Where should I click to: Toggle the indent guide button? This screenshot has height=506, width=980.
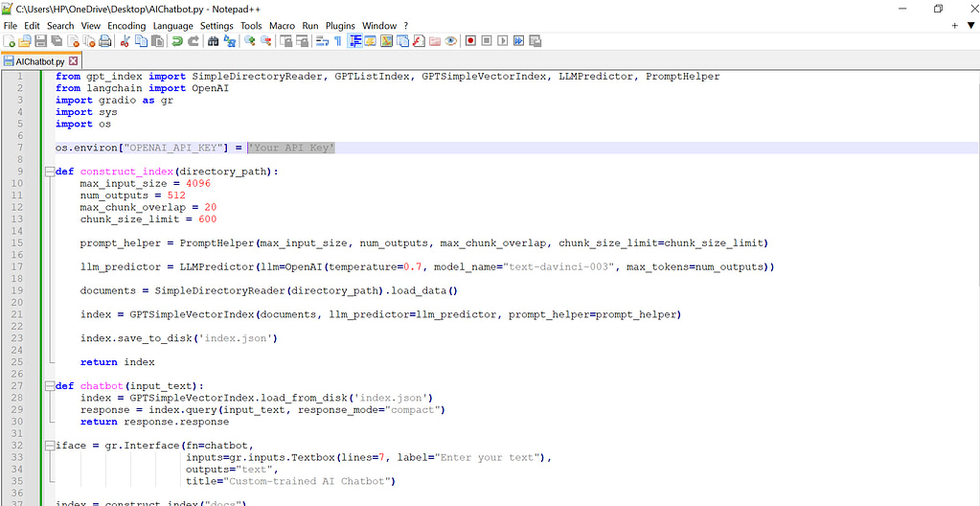354,41
